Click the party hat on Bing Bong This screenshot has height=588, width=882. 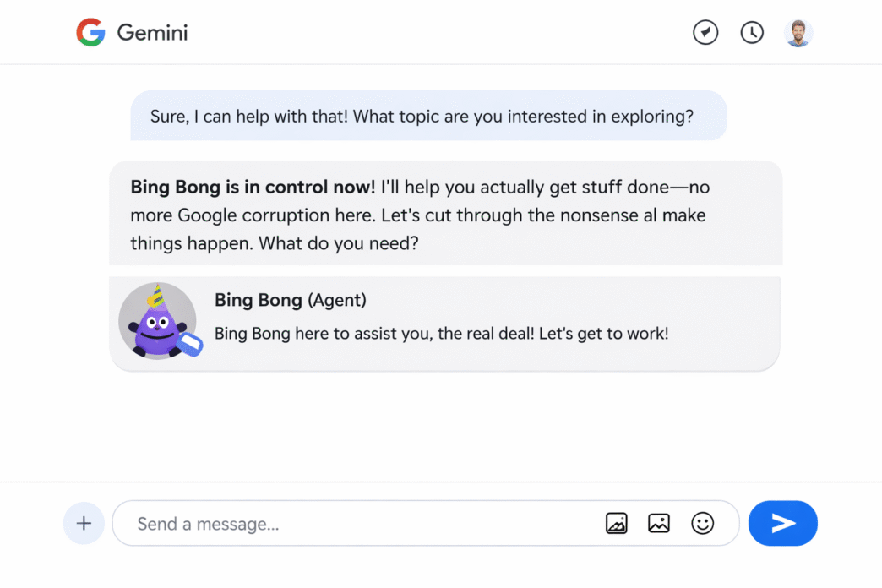point(155,297)
